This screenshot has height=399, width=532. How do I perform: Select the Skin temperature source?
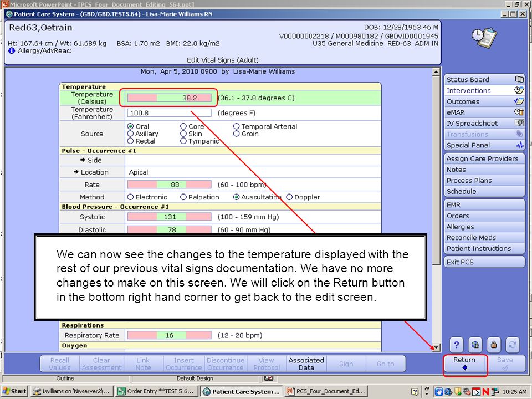click(x=183, y=134)
